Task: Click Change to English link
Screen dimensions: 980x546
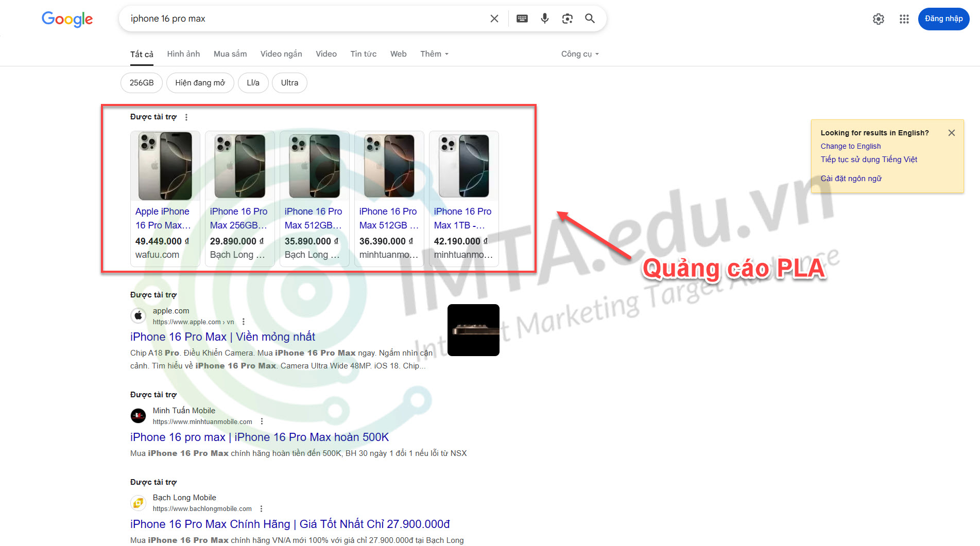Action: pos(851,146)
